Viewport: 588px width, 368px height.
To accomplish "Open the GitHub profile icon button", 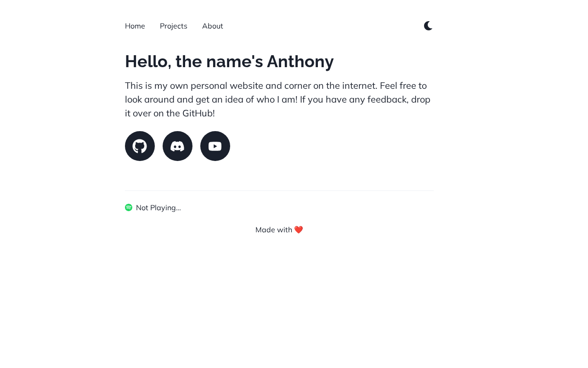I will click(x=140, y=146).
